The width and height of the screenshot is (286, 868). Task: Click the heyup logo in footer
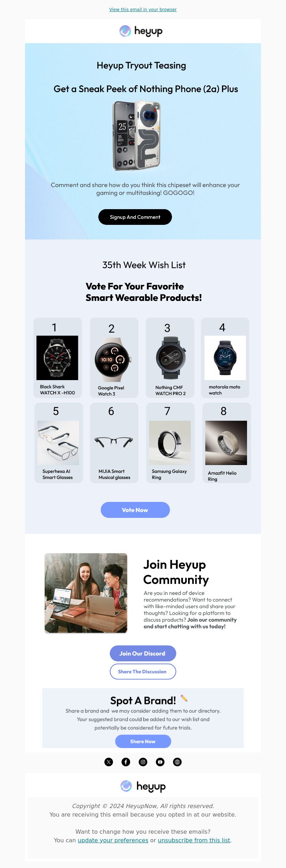tap(143, 786)
